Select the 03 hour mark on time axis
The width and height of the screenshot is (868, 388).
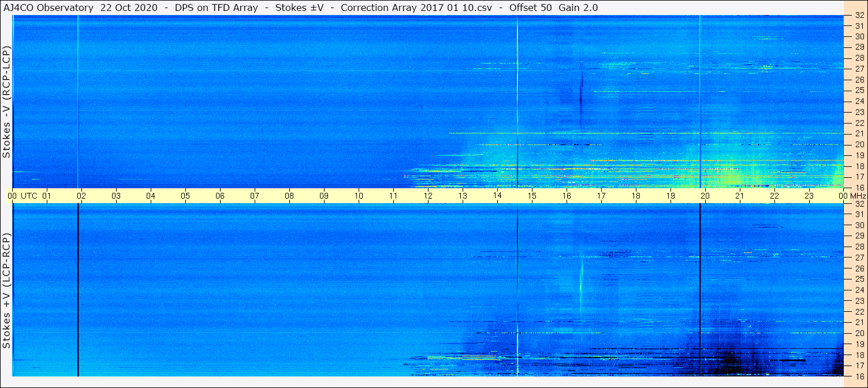pos(116,196)
